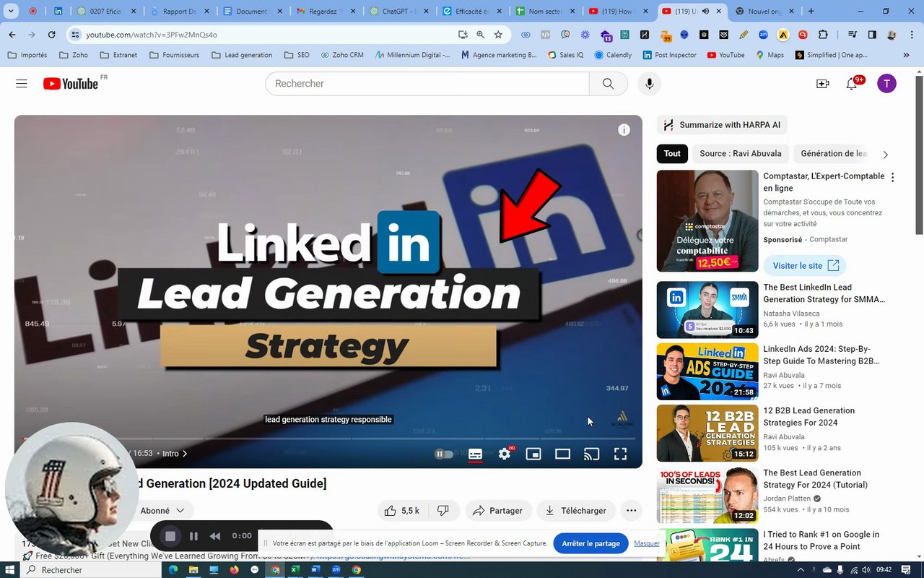The height and width of the screenshot is (578, 924).
Task: Go back to previous page
Action: pyautogui.click(x=12, y=35)
